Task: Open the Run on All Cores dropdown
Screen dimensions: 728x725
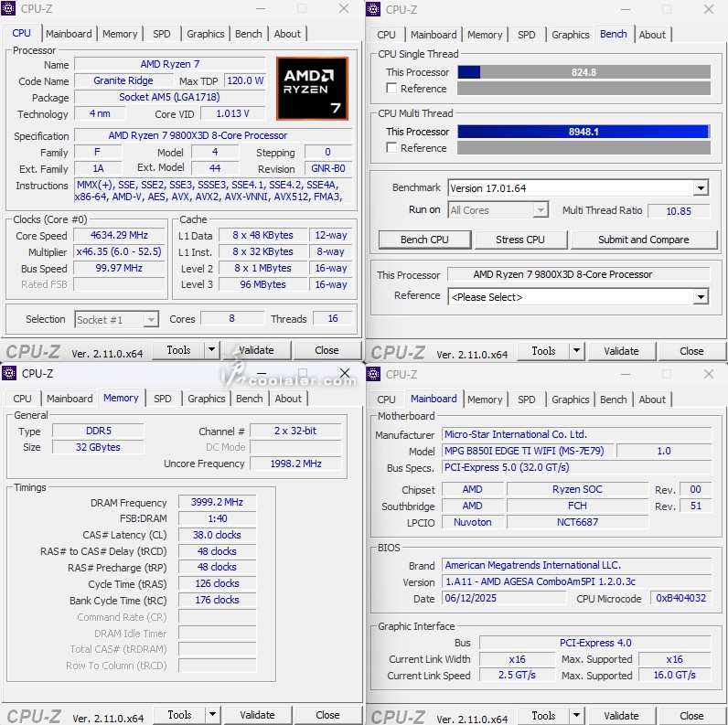Action: [x=540, y=210]
